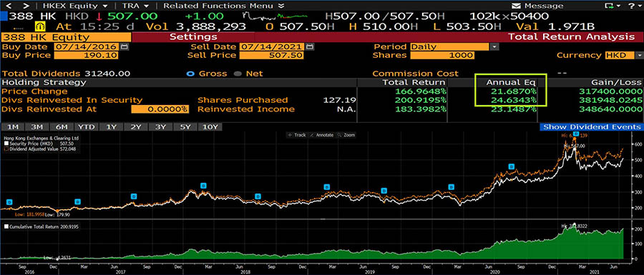Go forward with the right arrow
Image resolution: width=644 pixels, height=275 pixels.
(x=26, y=6)
